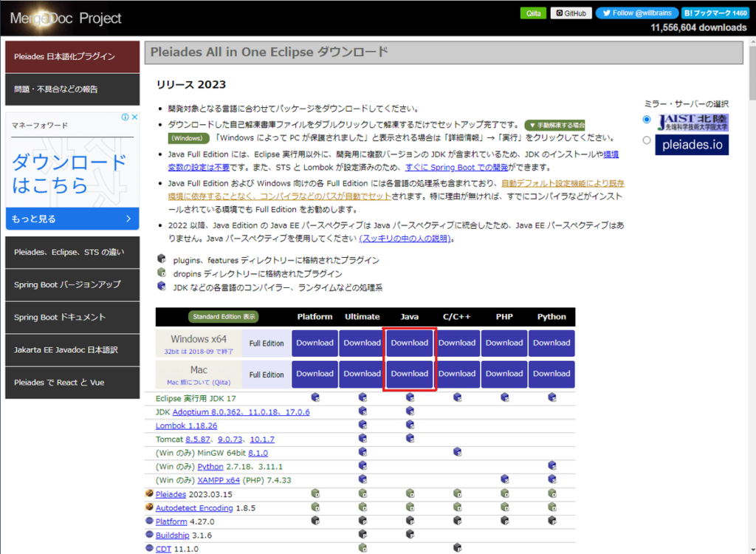Download Windows x64 Python Full Edition
This screenshot has width=756, height=554.
[551, 343]
